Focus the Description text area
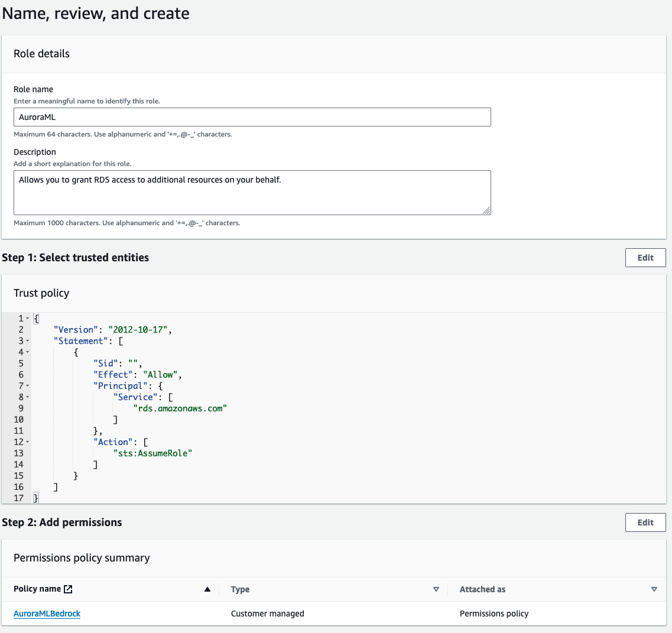The image size is (672, 633). (x=252, y=193)
